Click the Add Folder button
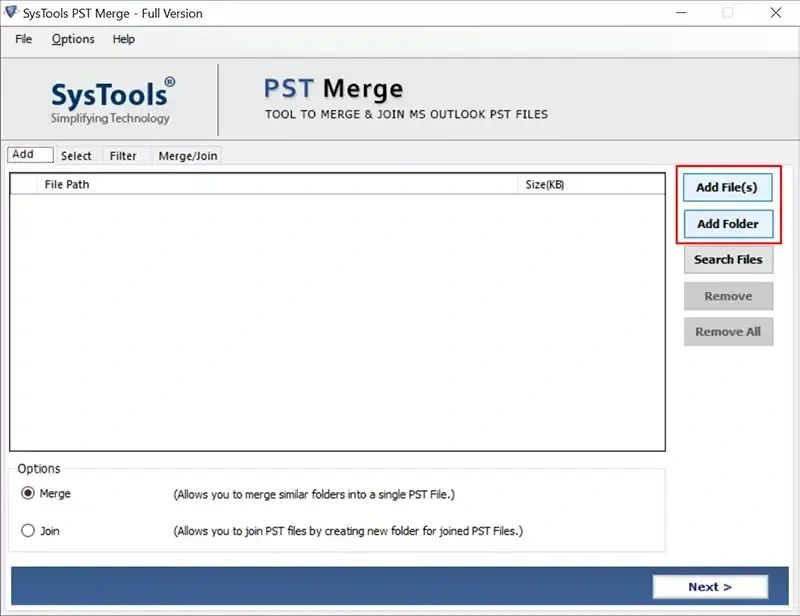The height and width of the screenshot is (616, 800). click(728, 224)
